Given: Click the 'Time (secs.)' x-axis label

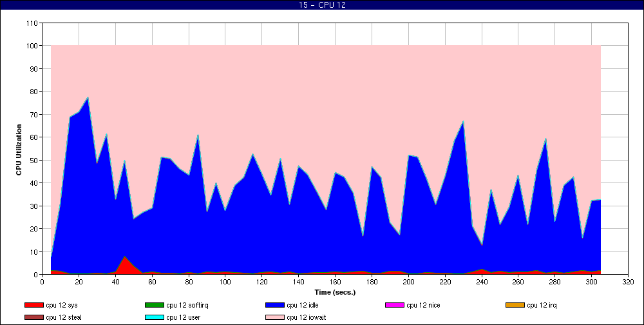Looking at the screenshot, I should click(x=335, y=293).
